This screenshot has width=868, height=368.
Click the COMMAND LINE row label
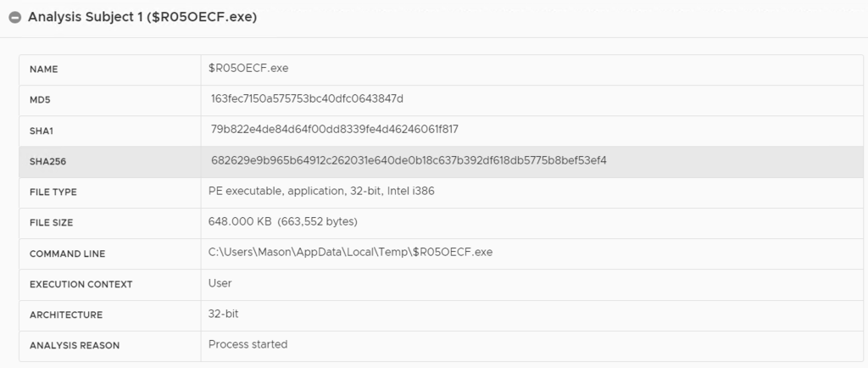pos(67,254)
